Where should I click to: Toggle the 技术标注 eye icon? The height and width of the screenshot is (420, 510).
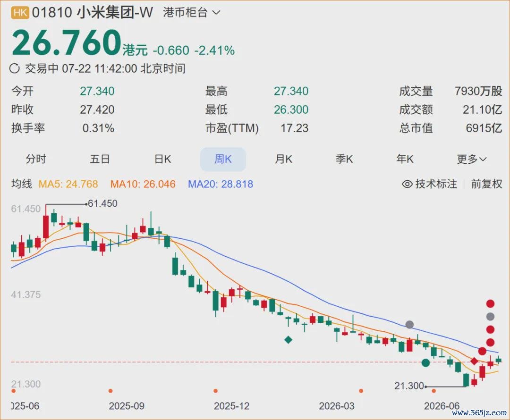[407, 184]
